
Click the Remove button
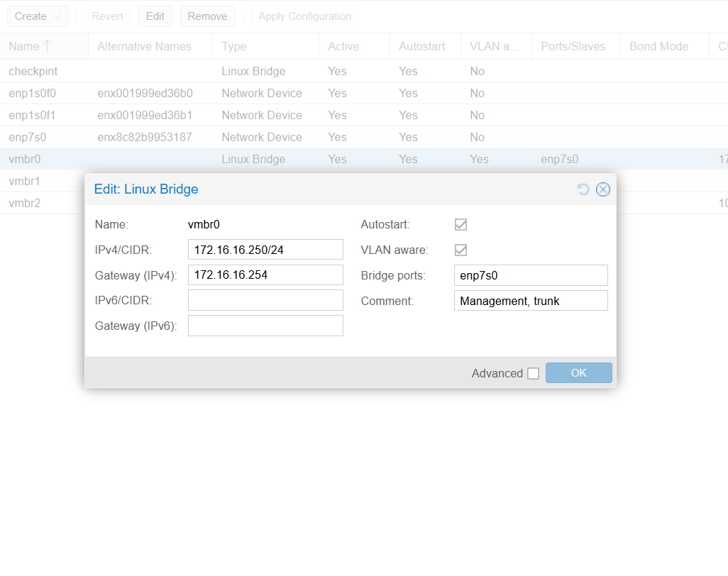coord(207,16)
